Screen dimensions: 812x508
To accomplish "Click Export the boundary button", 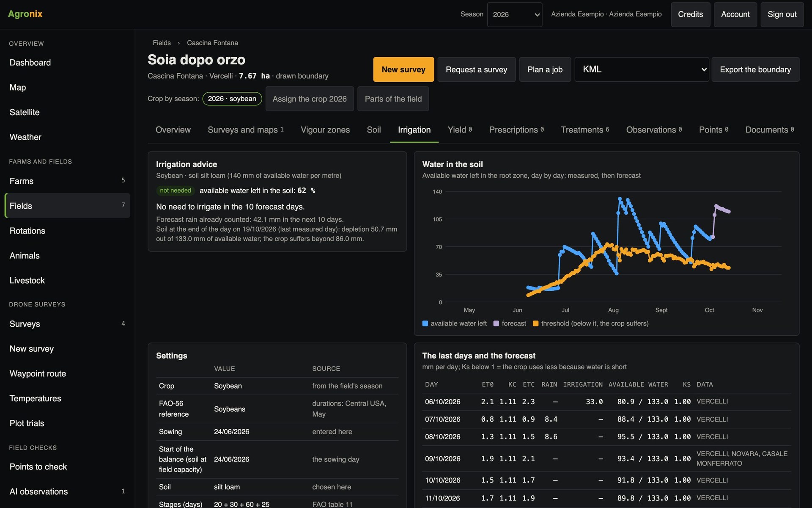I will click(x=755, y=69).
